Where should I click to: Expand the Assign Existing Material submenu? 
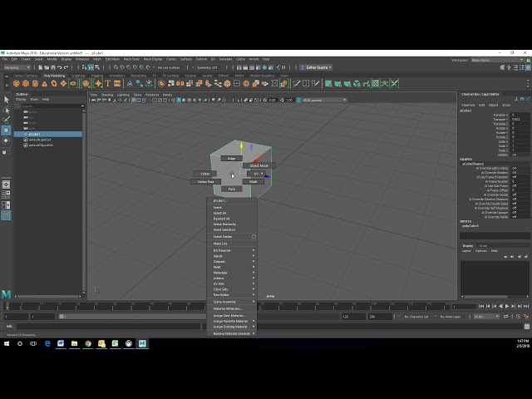(232, 327)
